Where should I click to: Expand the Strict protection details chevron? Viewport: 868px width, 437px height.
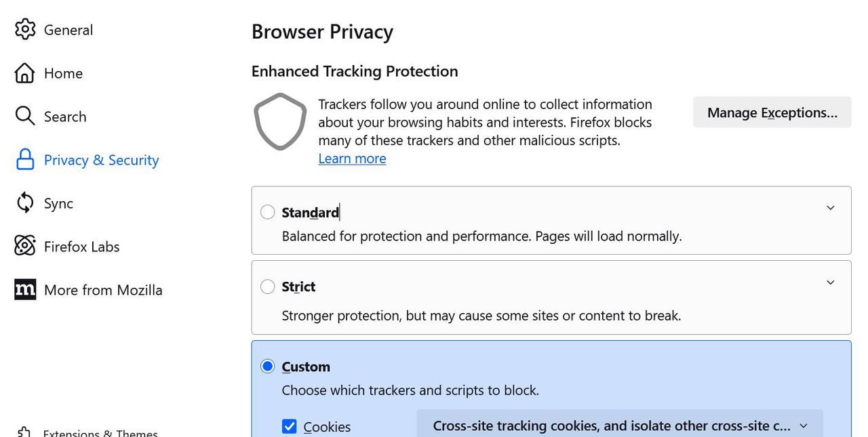831,283
